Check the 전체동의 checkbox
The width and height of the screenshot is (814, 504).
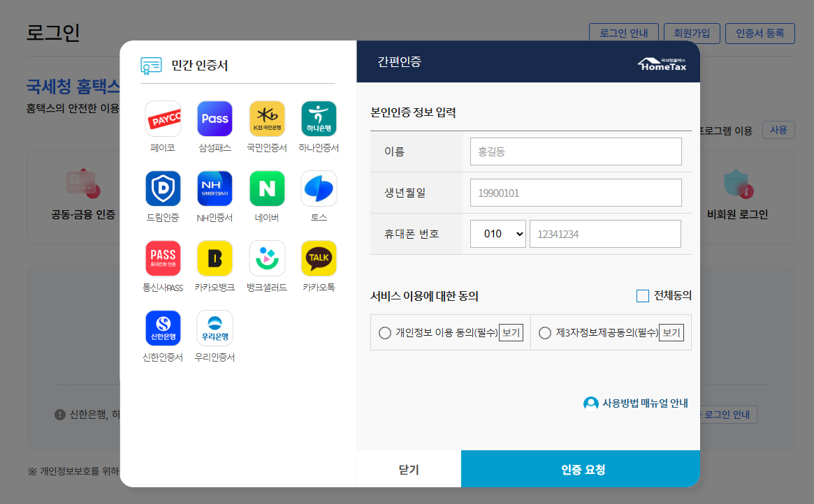click(x=643, y=296)
